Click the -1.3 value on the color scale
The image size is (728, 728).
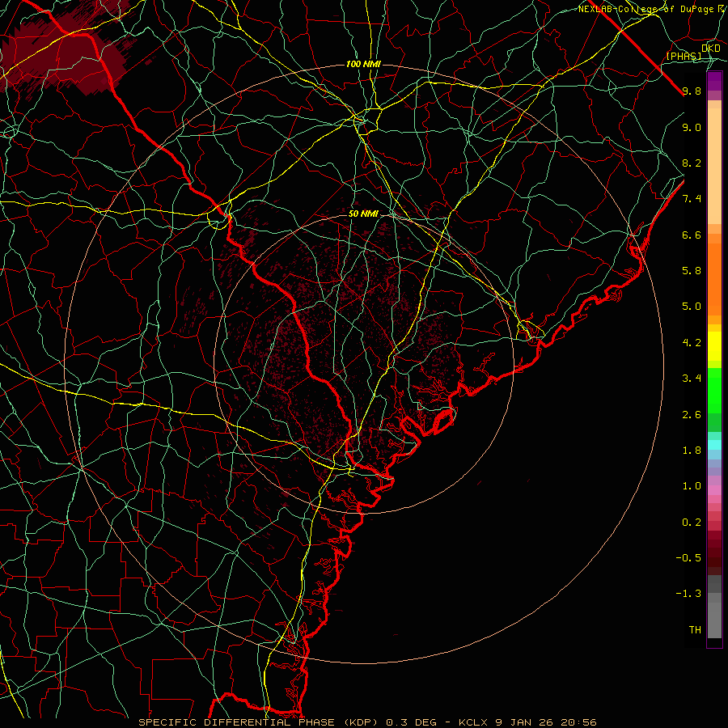click(688, 594)
